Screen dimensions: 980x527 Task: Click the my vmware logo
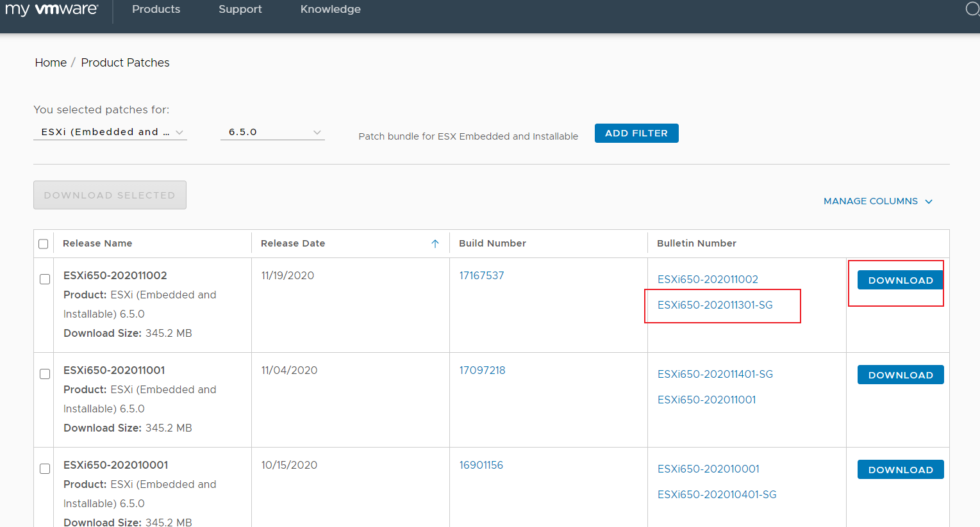pos(52,10)
